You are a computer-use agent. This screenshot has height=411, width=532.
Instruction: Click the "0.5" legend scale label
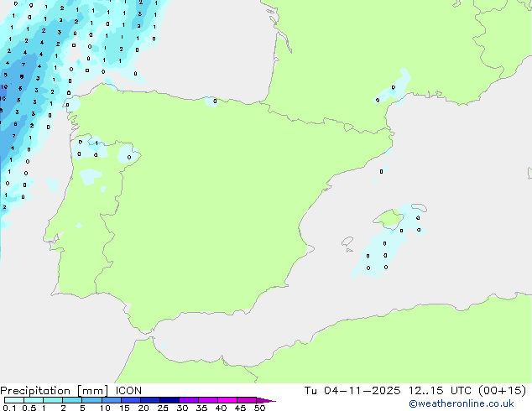[x=29, y=408]
